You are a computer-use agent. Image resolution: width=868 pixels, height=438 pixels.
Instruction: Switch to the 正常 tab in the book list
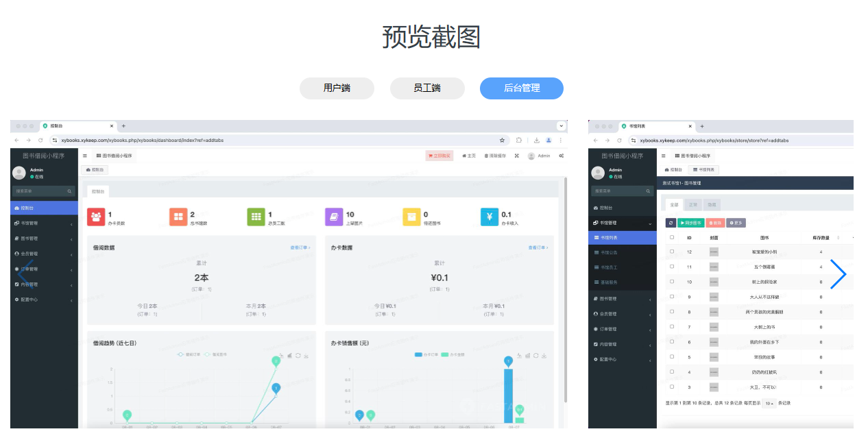pyautogui.click(x=694, y=205)
